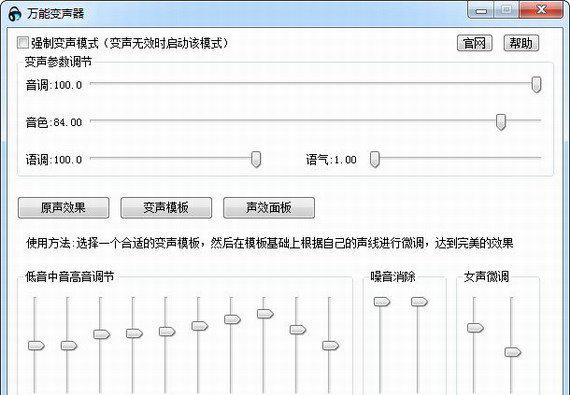Viewport: 570px width, 395px height.
Task: Click the second 噪音消除 slider thumb
Action: click(x=419, y=301)
